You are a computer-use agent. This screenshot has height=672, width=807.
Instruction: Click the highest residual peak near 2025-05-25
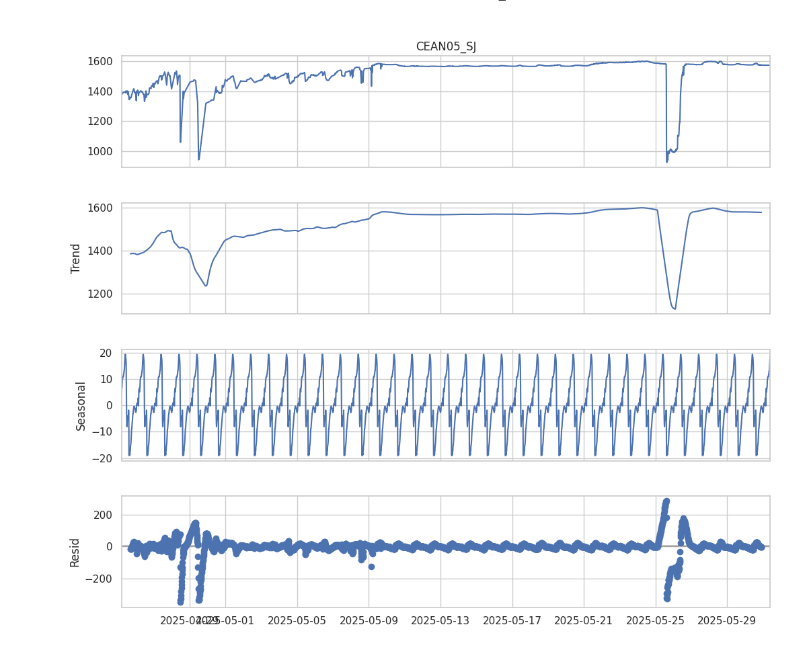point(666,501)
